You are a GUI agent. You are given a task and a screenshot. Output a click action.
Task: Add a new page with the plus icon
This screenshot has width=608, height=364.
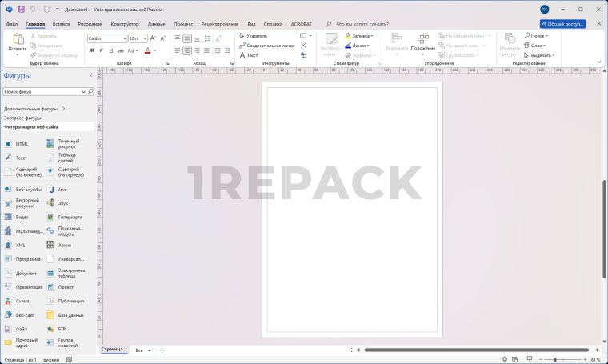pyautogui.click(x=162, y=350)
